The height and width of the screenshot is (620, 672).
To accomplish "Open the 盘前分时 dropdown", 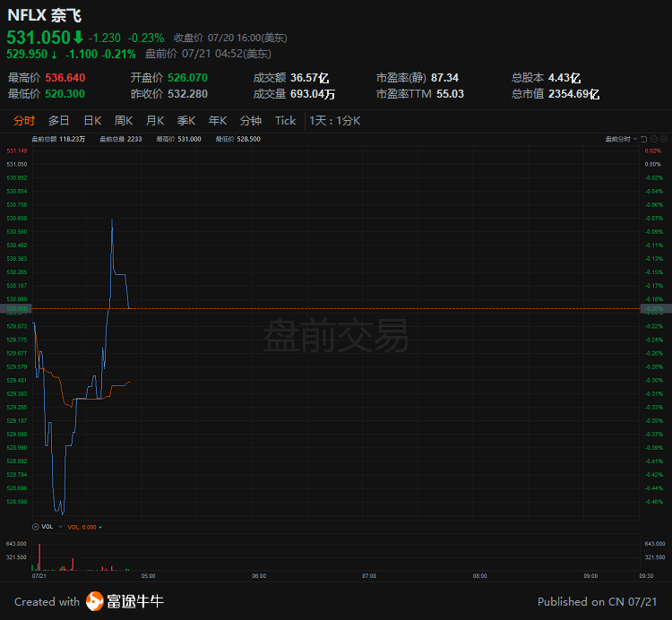I will coord(621,139).
